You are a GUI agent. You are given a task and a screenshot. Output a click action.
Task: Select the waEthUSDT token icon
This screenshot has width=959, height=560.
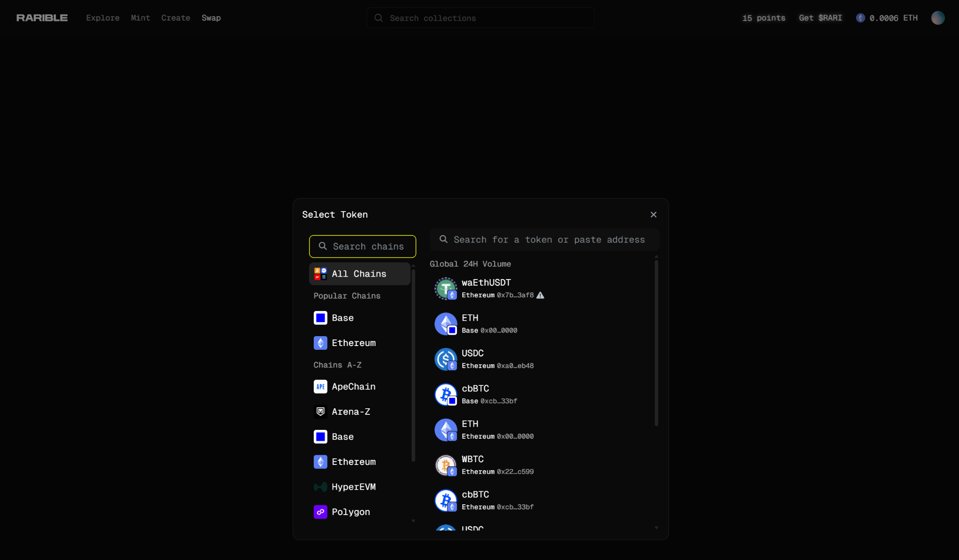(445, 288)
